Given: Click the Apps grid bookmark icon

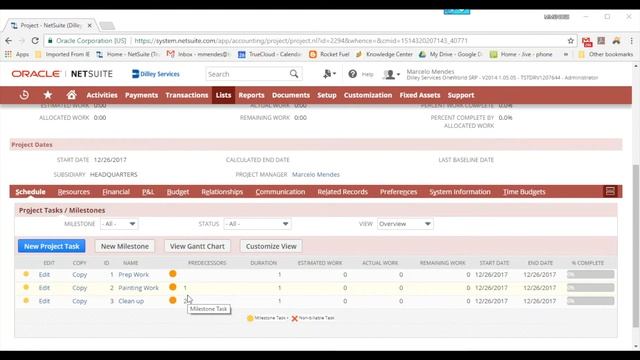Looking at the screenshot, I should [8, 54].
